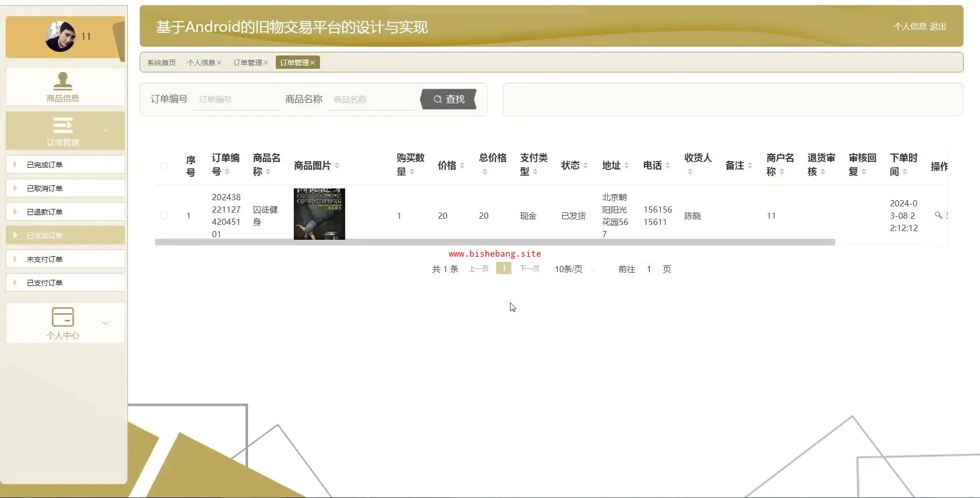Open 个人信息 link in the top header
This screenshot has width=980, height=498.
point(910,27)
